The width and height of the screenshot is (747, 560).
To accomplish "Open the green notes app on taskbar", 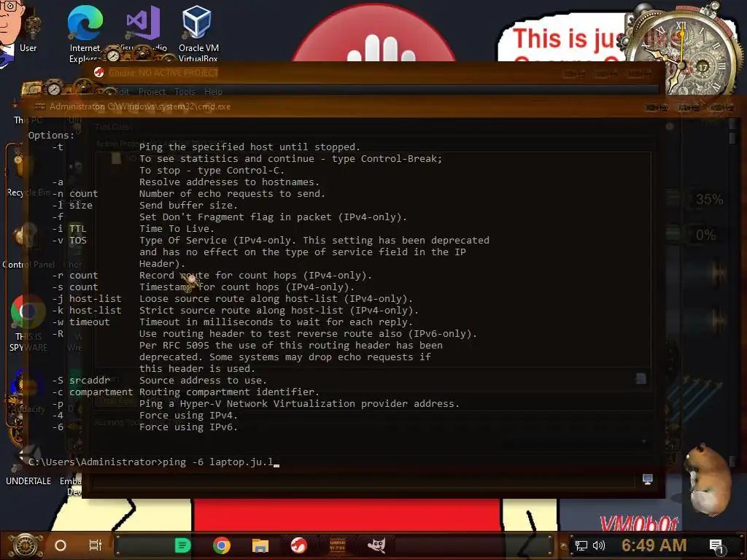I will click(183, 545).
